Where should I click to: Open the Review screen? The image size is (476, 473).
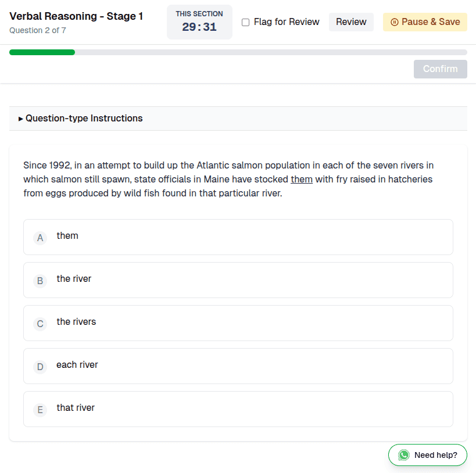pyautogui.click(x=351, y=21)
